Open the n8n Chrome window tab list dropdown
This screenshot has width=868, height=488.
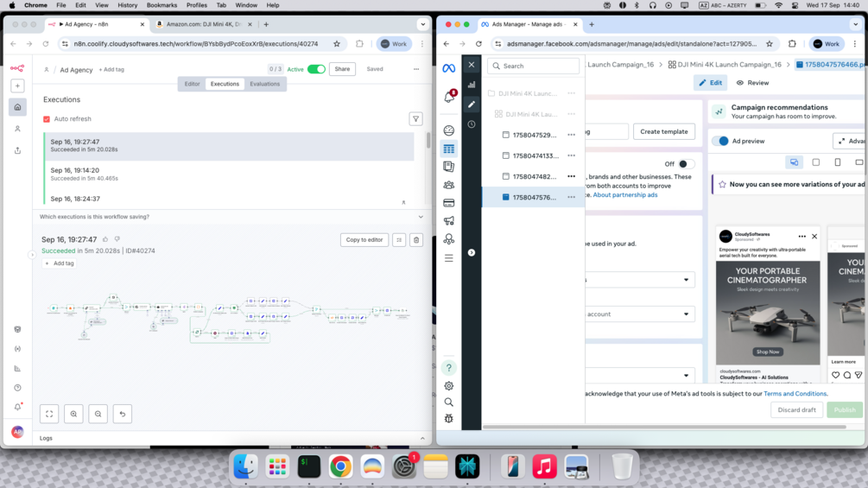pos(423,24)
